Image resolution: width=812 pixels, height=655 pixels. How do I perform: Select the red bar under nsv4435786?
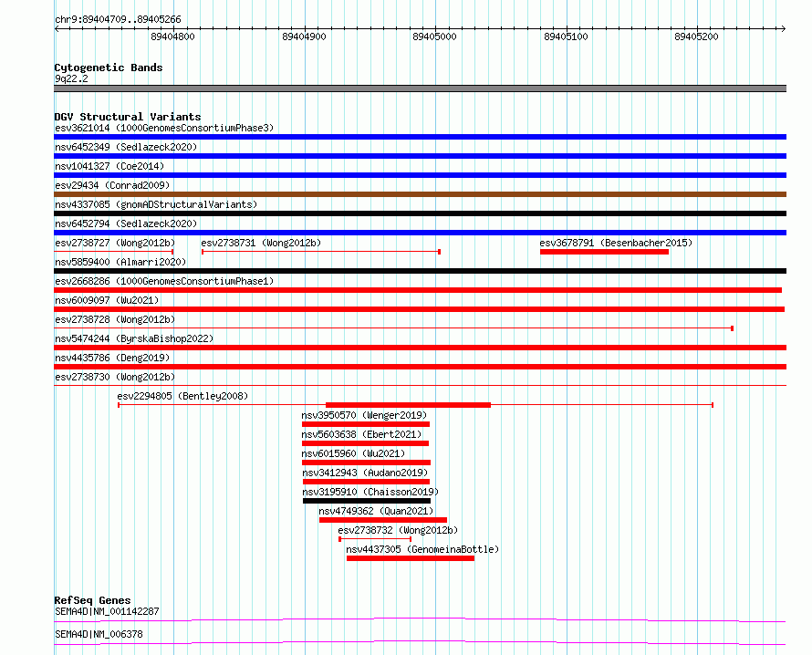(x=420, y=367)
